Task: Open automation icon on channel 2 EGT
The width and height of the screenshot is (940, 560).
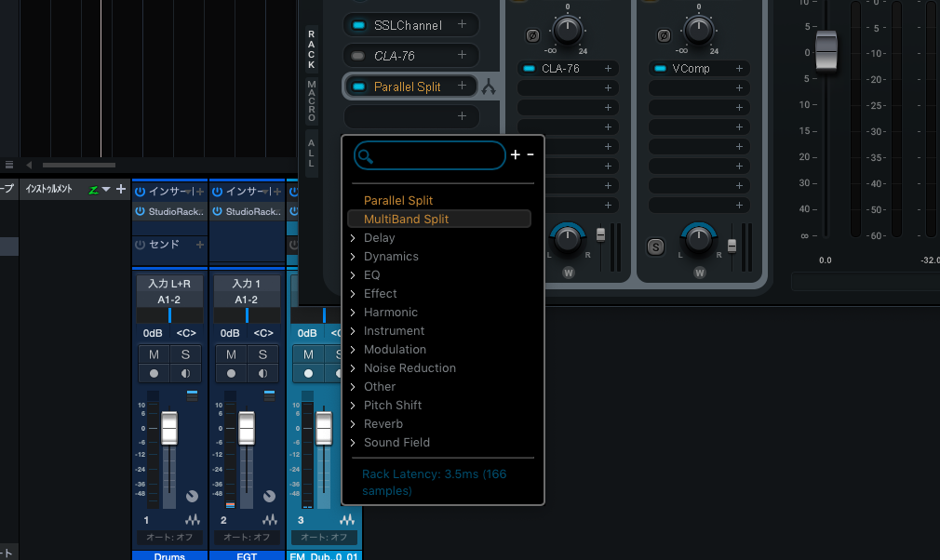Action: coord(270,520)
